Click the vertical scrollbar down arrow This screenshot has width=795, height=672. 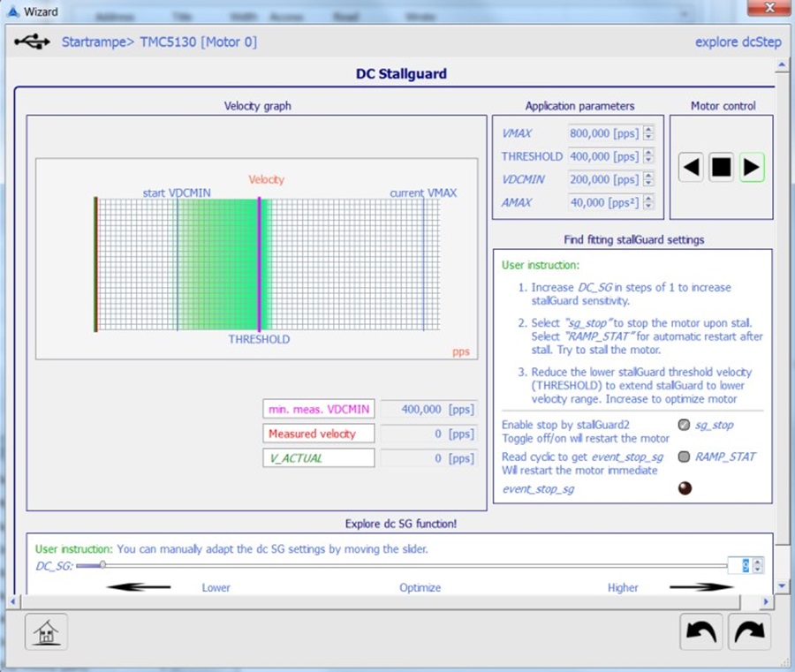[x=782, y=585]
